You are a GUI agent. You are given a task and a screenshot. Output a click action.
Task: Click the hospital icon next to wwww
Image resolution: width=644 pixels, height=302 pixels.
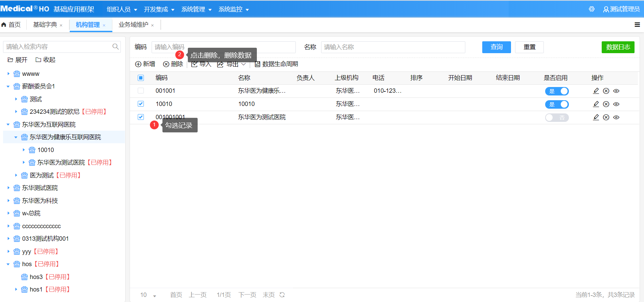[17, 74]
